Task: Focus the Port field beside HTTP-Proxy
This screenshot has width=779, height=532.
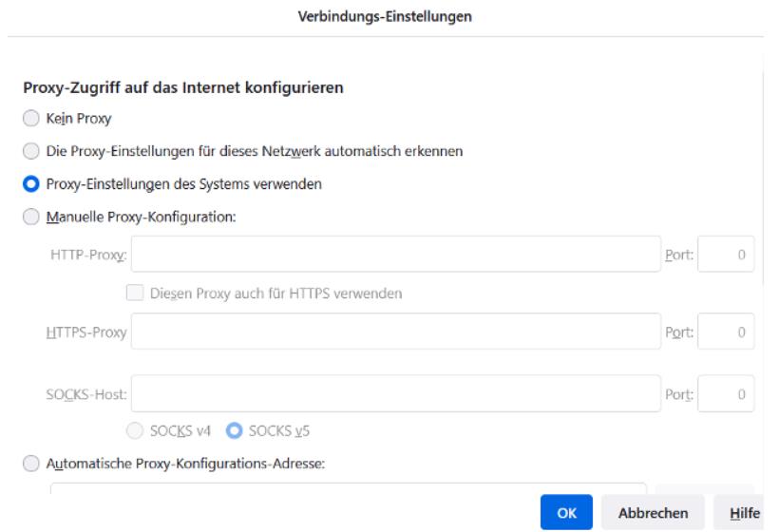Action: coord(726,255)
